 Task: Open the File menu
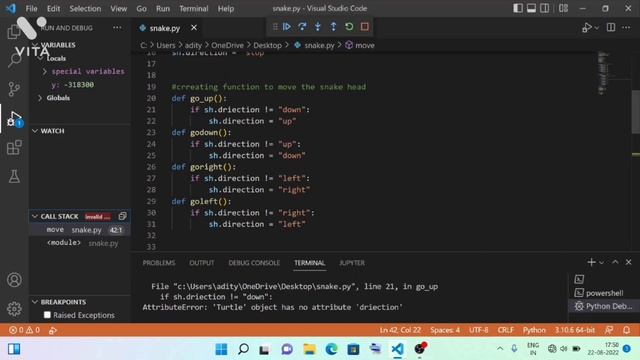31,8
